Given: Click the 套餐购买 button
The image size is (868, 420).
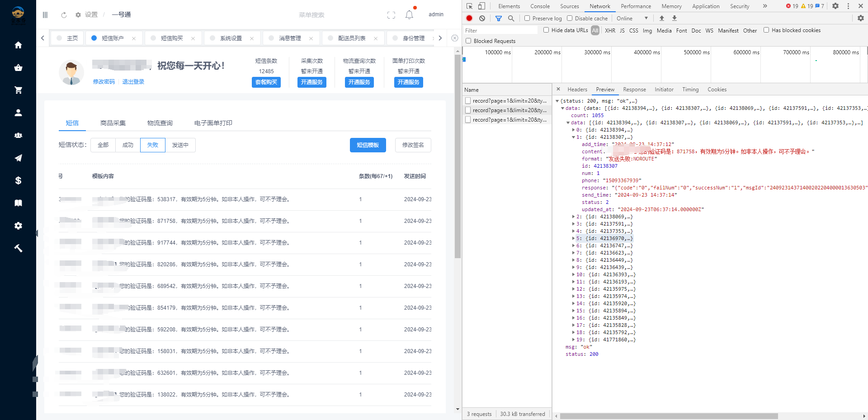Looking at the screenshot, I should pos(266,82).
